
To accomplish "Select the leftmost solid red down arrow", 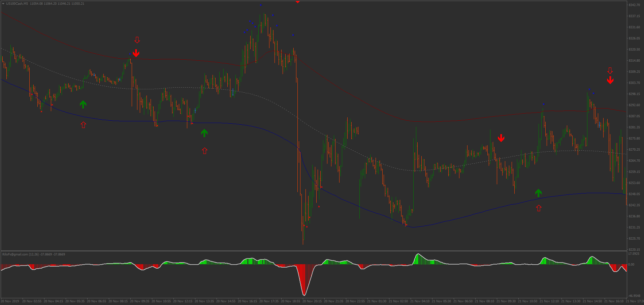I will point(136,53).
